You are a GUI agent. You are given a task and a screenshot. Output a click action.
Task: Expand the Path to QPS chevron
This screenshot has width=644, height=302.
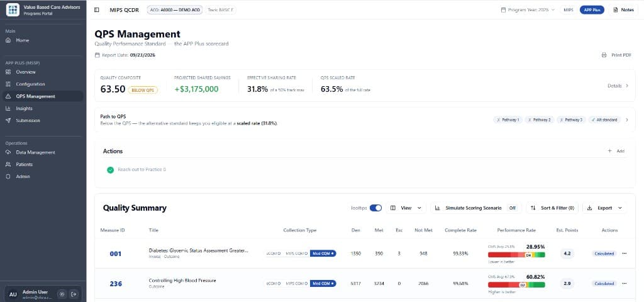627,120
